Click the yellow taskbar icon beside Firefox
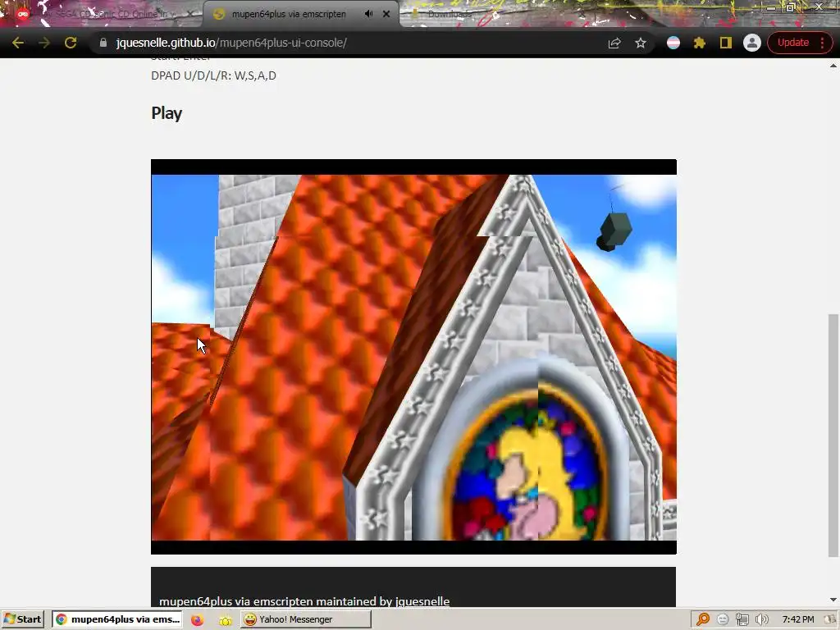 point(225,620)
